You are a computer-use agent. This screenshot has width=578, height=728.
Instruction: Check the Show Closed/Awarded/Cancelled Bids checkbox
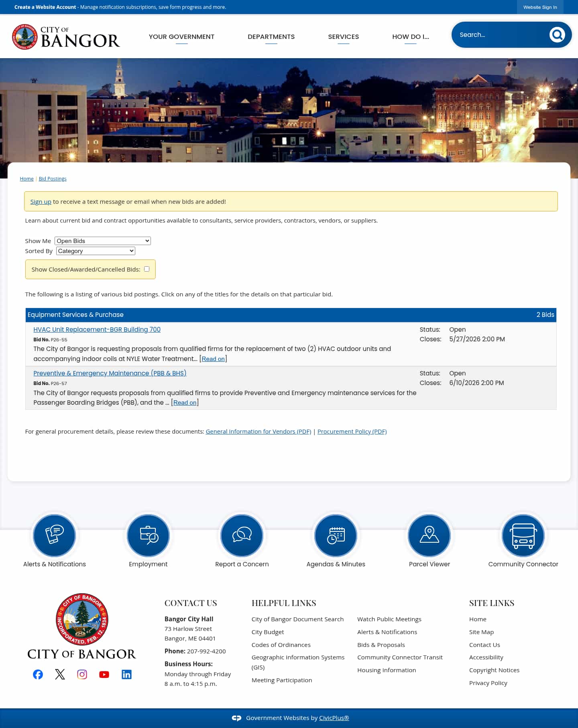pyautogui.click(x=147, y=269)
